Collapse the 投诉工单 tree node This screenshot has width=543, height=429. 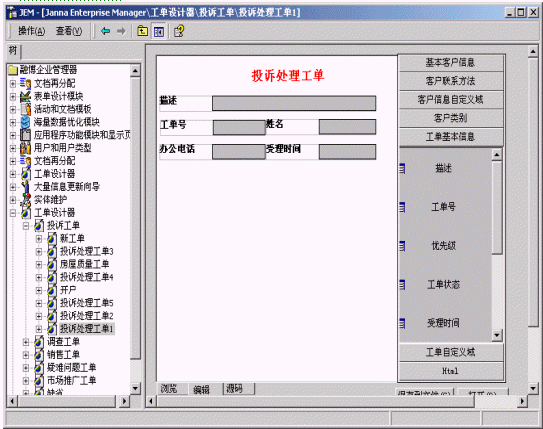[x=26, y=226]
